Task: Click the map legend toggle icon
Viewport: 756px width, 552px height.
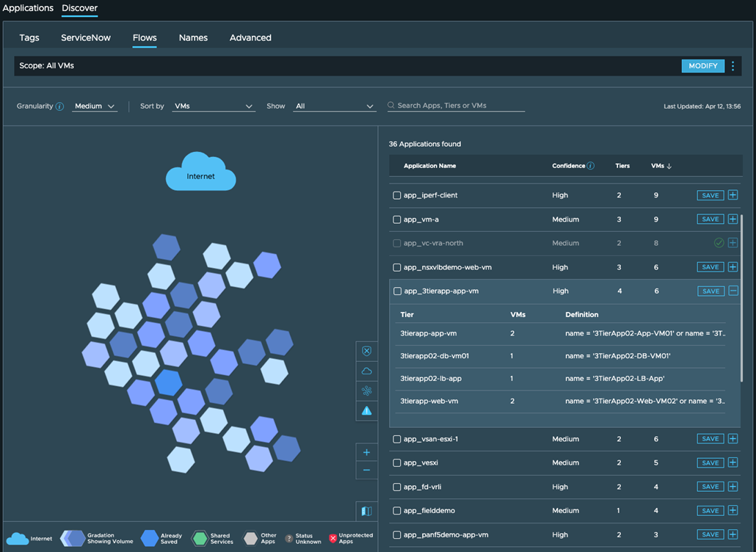Action: 366,511
